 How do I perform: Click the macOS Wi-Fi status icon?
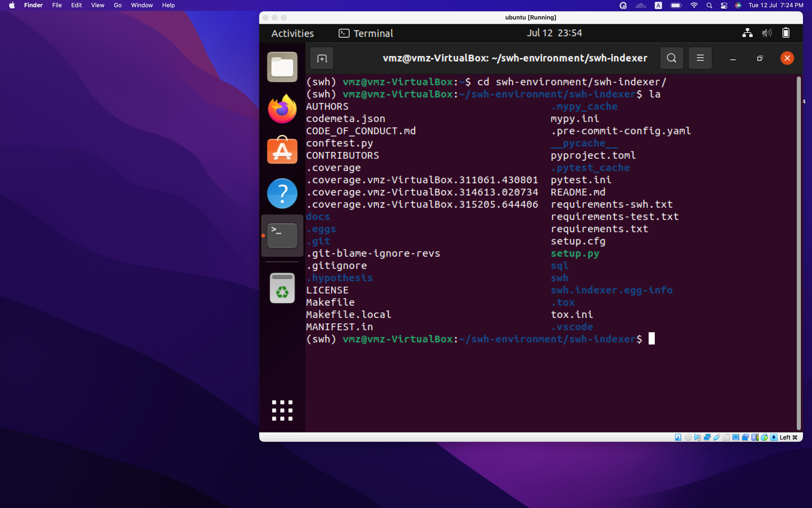(x=694, y=5)
